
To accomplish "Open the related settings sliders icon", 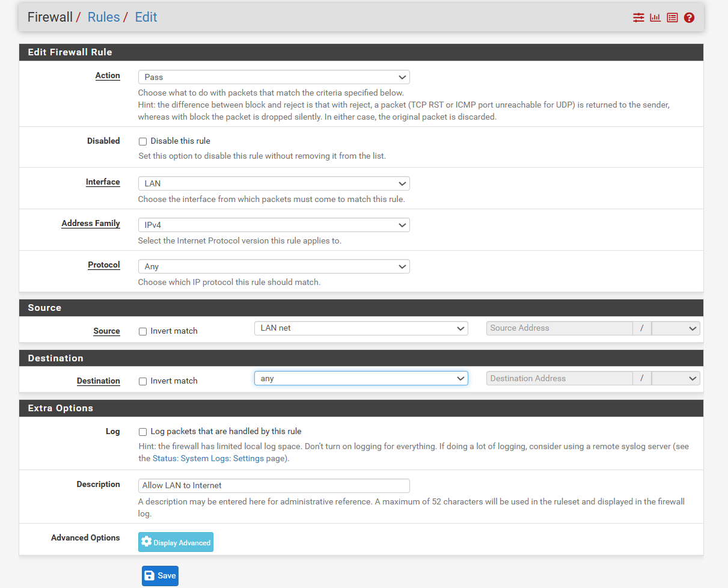I will 638,17.
